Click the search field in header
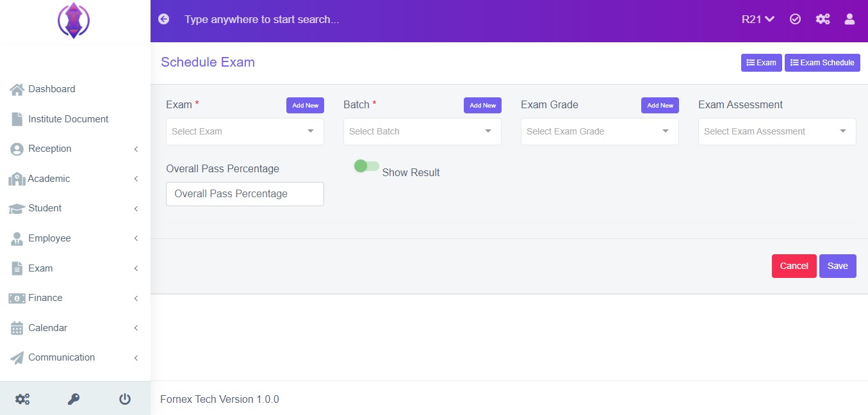868x415 pixels. [261, 19]
